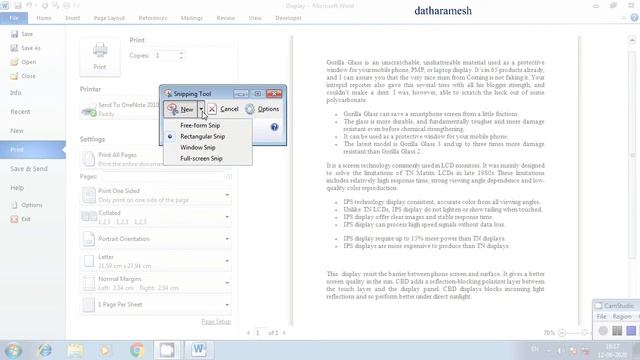Switch to Word via taskbar icon
The height and width of the screenshot is (360, 640).
tap(199, 350)
